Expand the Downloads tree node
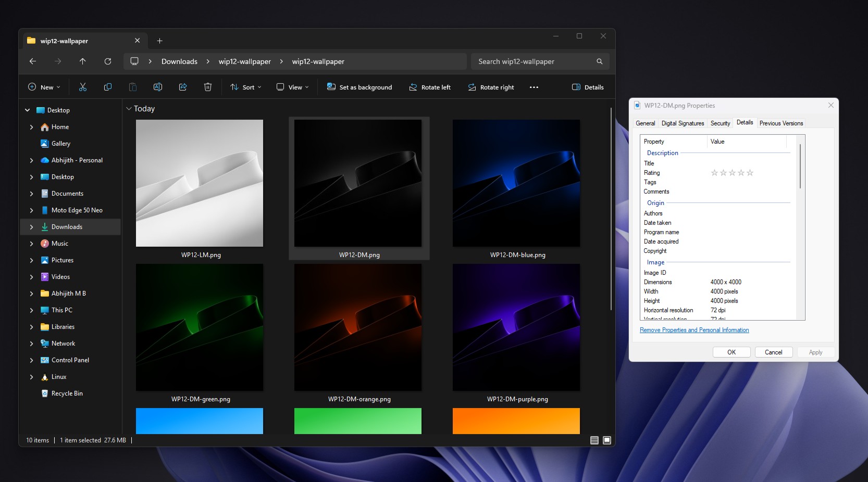 (x=31, y=227)
